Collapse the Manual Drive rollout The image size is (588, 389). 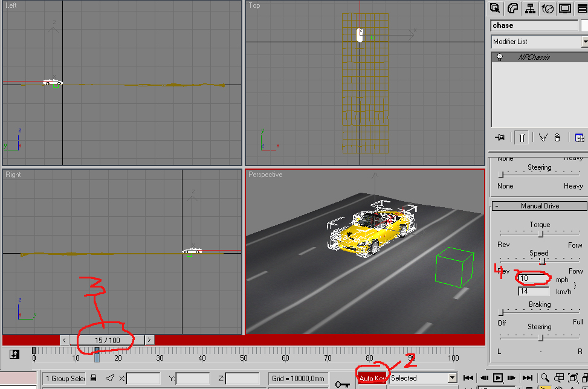click(x=539, y=206)
